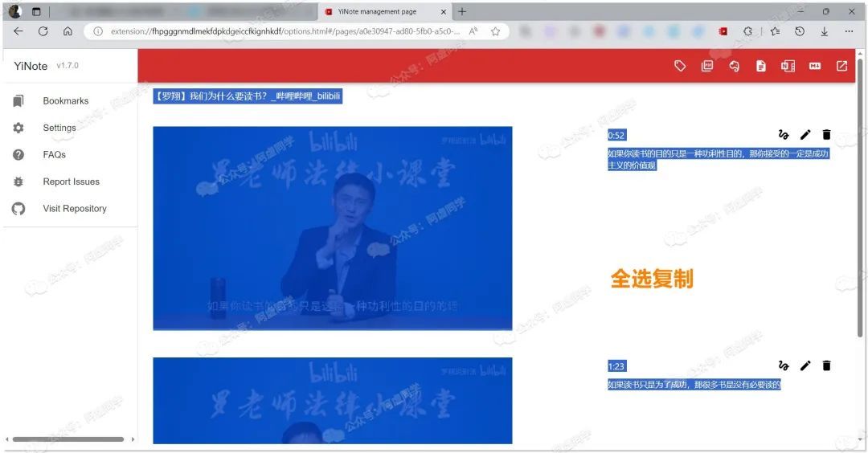Click the version label v1.7.0
The image size is (868, 453).
click(68, 65)
